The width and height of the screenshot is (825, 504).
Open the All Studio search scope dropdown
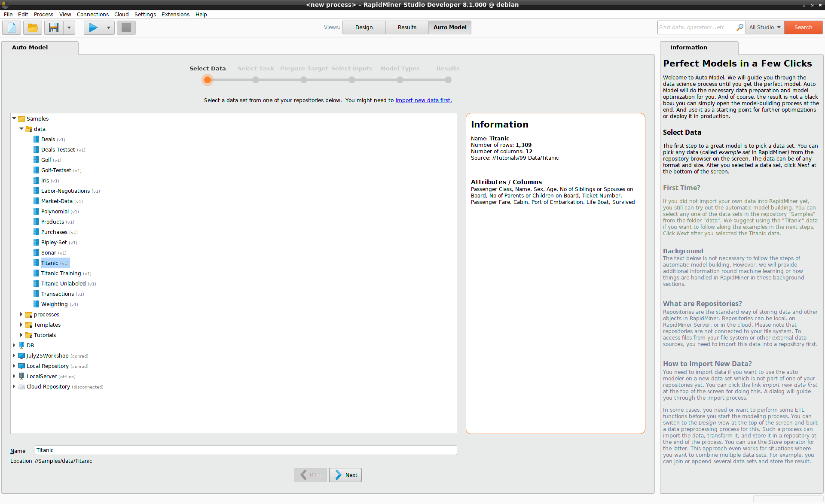pos(764,27)
